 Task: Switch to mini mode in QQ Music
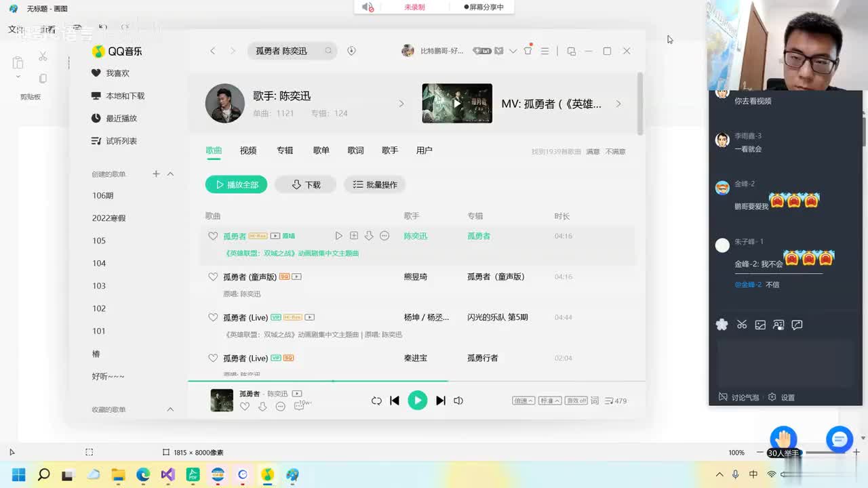[571, 51]
